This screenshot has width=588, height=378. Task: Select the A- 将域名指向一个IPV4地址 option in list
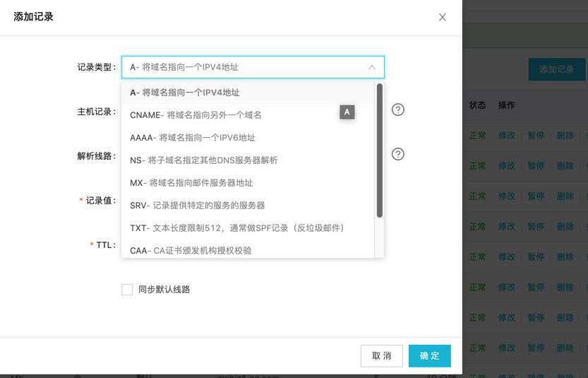click(x=248, y=93)
